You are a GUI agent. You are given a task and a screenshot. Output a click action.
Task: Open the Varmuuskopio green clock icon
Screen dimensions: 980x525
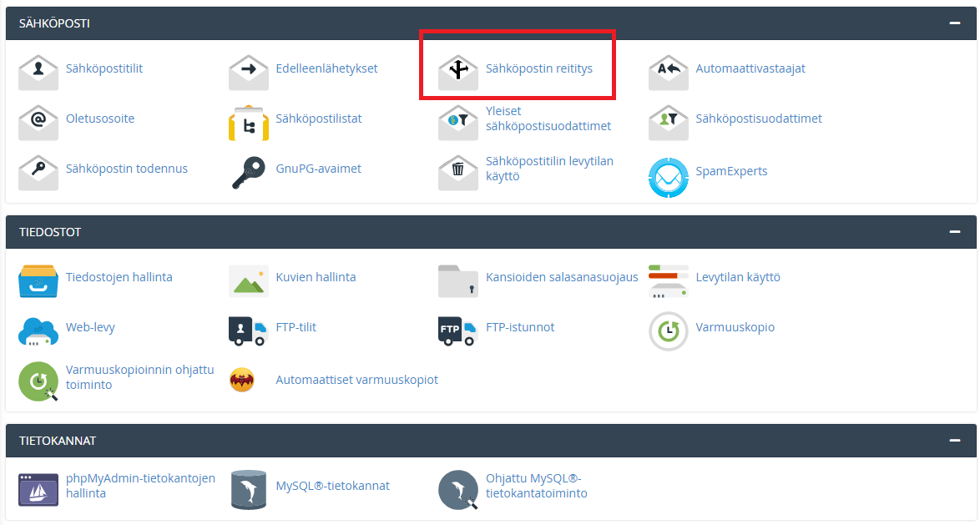(669, 331)
